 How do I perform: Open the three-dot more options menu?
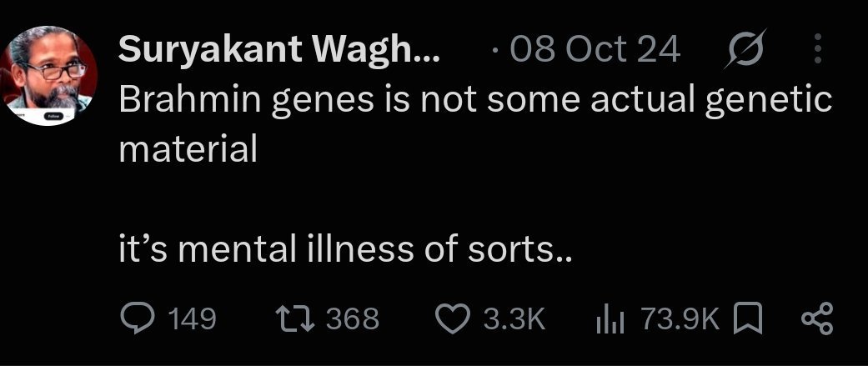(818, 48)
